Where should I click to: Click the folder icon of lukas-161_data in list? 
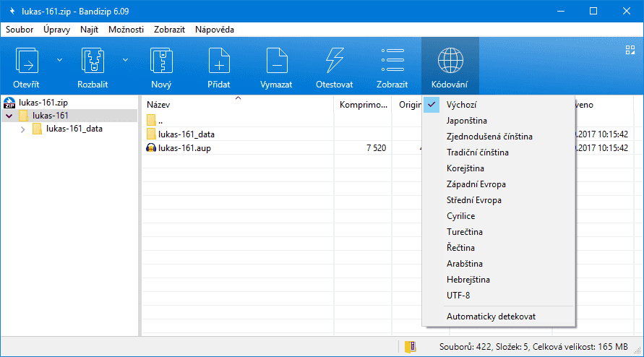151,134
